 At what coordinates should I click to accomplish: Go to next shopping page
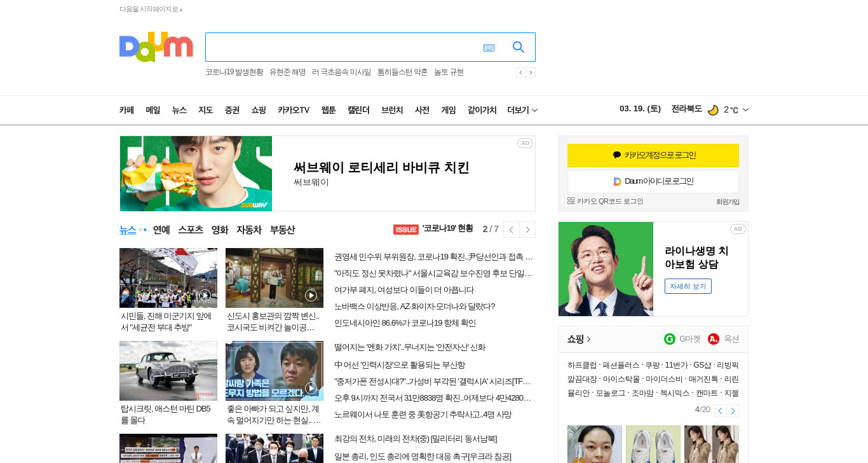click(x=733, y=411)
